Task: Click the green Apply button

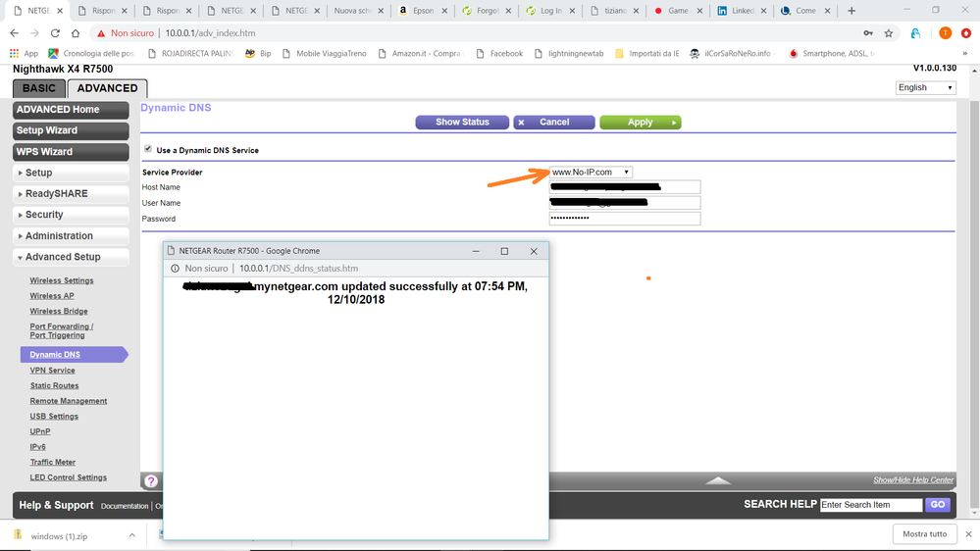Action: (x=640, y=122)
